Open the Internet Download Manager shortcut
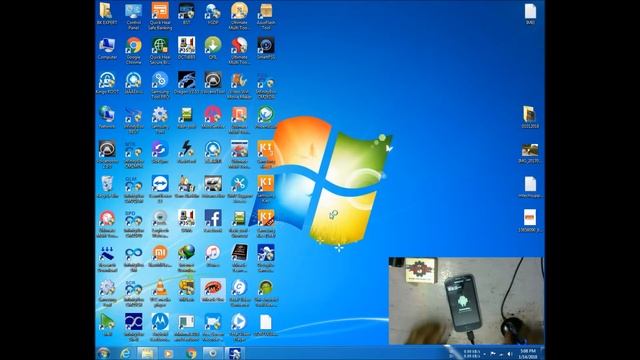The height and width of the screenshot is (360, 640). tap(186, 258)
